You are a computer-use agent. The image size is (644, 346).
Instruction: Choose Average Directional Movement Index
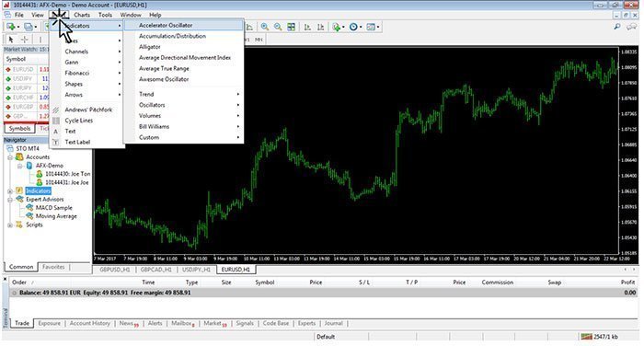[183, 58]
